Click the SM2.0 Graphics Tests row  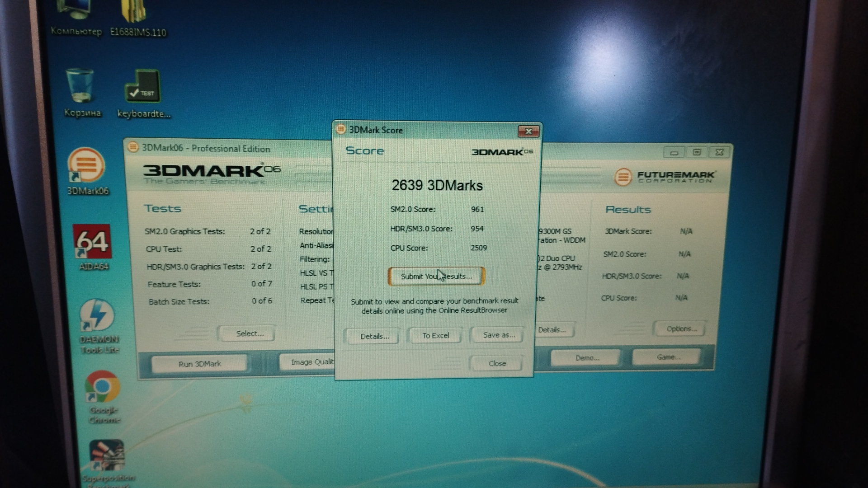[208, 231]
